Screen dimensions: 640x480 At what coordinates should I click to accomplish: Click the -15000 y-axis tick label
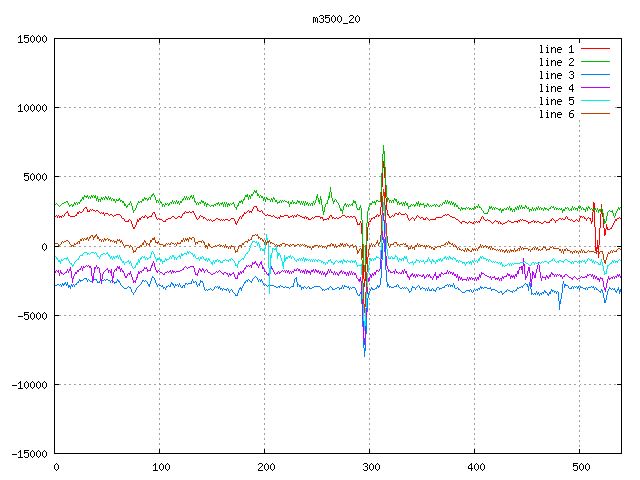click(28, 453)
